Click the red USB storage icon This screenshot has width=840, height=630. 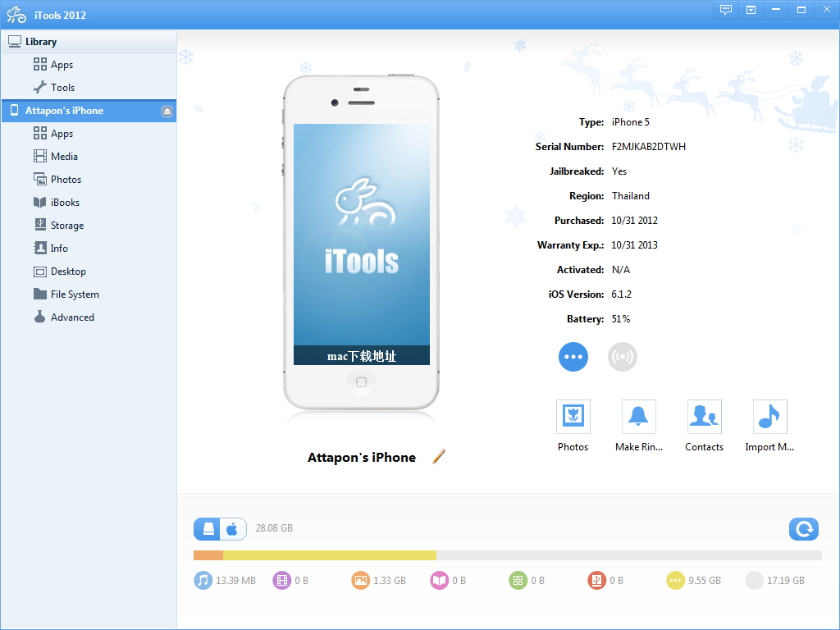597,580
